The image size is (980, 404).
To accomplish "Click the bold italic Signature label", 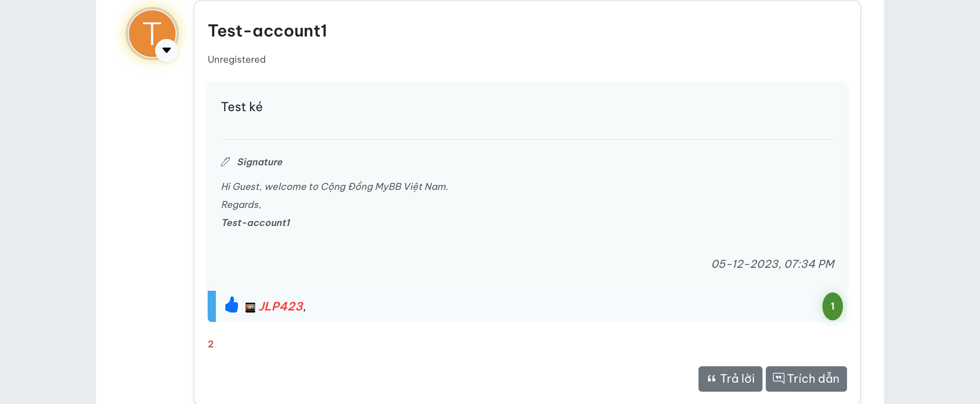I will [x=259, y=162].
